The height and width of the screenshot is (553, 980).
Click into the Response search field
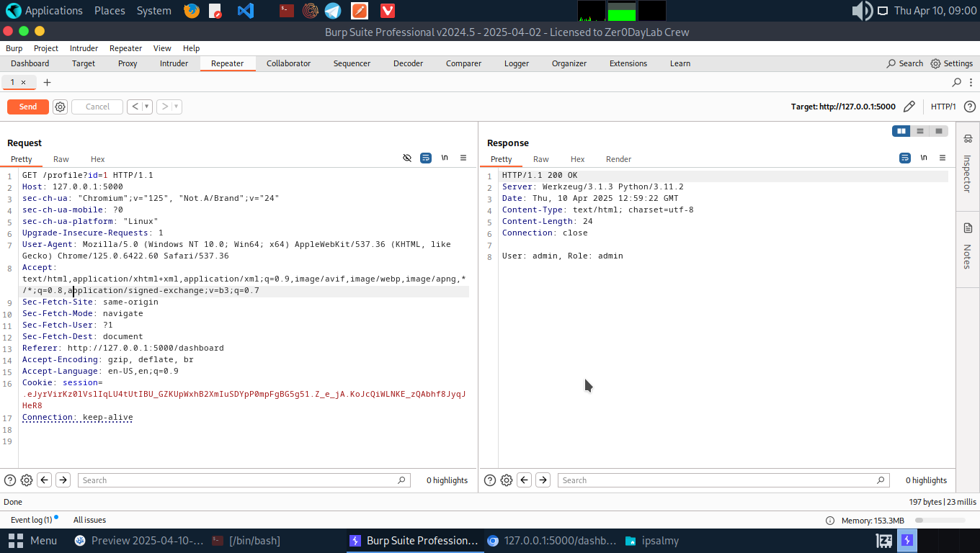[723, 480]
